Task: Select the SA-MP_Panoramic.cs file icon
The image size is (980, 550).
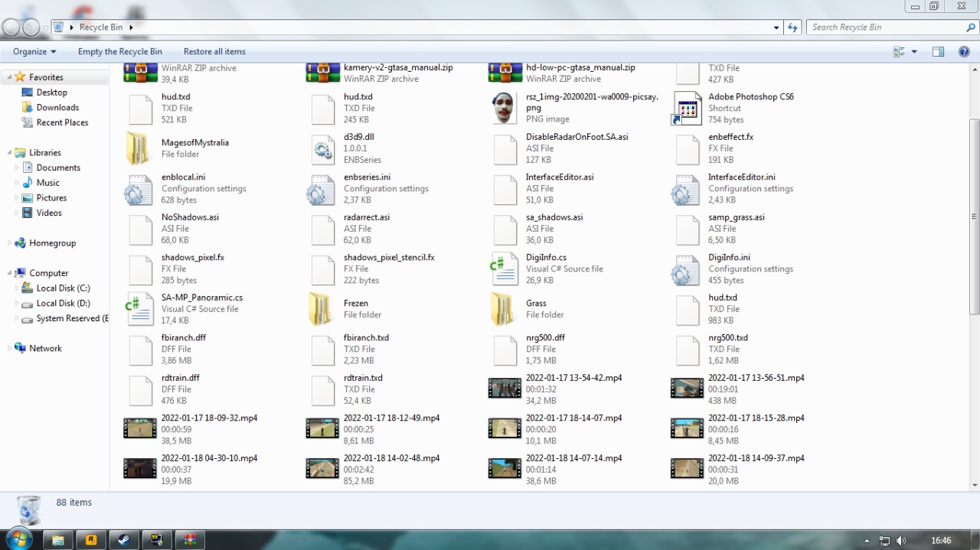Action: click(140, 310)
